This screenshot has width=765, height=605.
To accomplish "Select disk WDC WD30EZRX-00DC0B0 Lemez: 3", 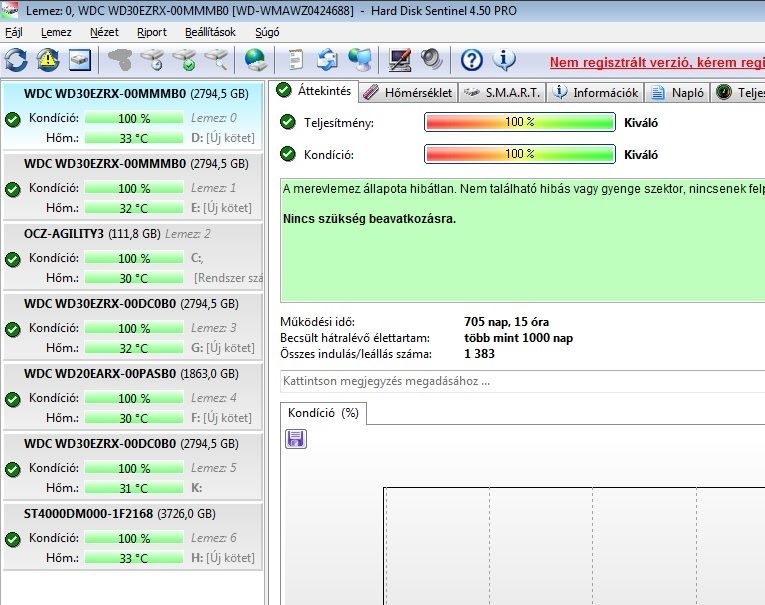I will point(133,326).
